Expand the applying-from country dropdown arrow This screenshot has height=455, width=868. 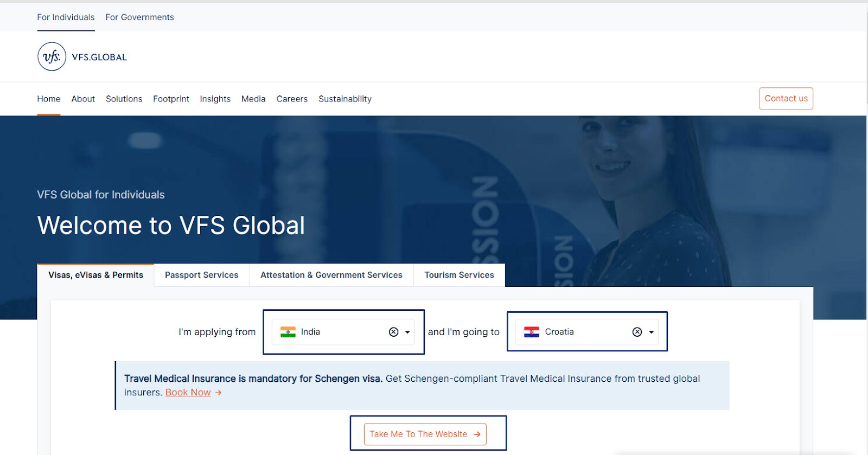click(407, 332)
